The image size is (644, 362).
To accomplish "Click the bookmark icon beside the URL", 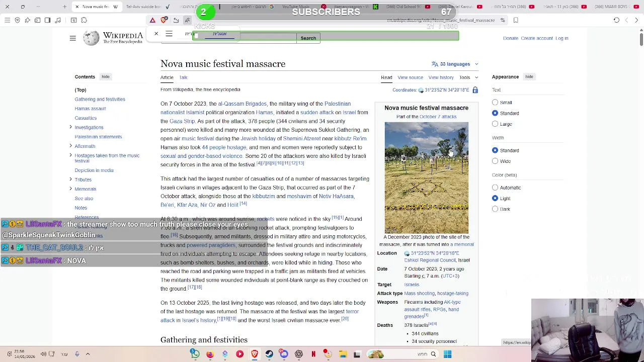I will pos(516,20).
